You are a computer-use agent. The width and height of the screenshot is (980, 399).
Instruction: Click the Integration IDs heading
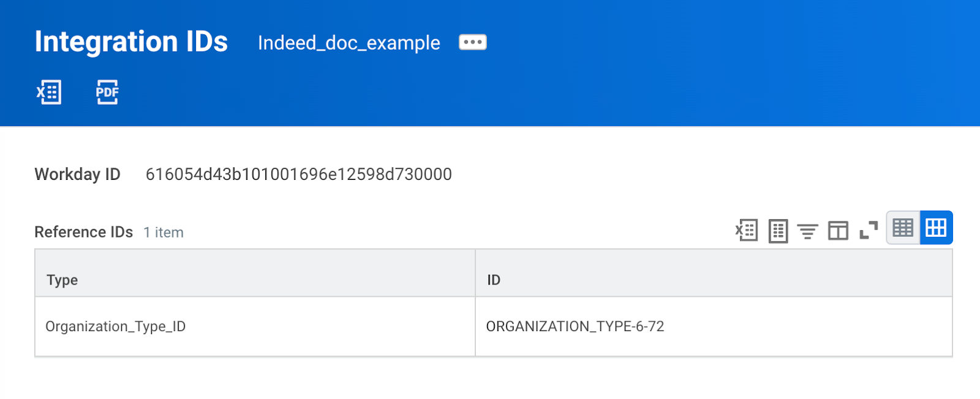click(x=131, y=42)
